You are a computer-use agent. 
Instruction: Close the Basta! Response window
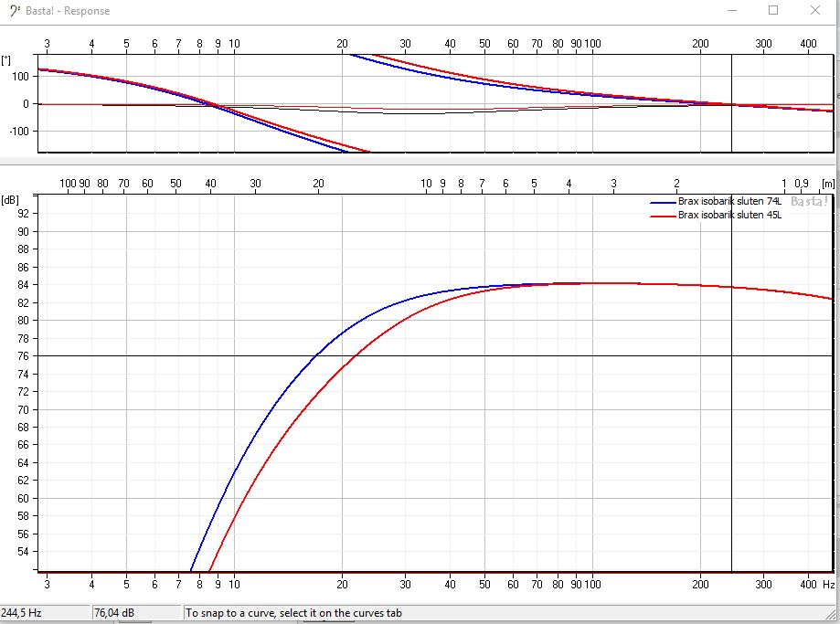[814, 10]
